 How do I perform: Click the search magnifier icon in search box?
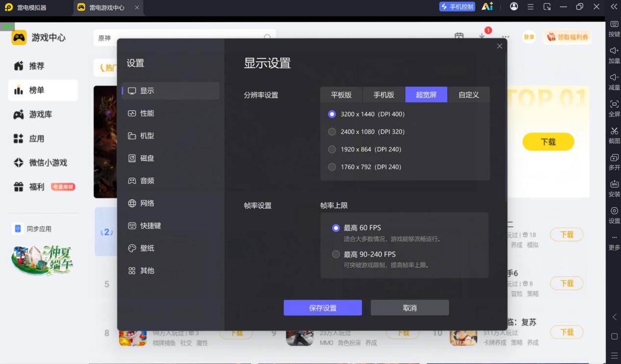267,37
